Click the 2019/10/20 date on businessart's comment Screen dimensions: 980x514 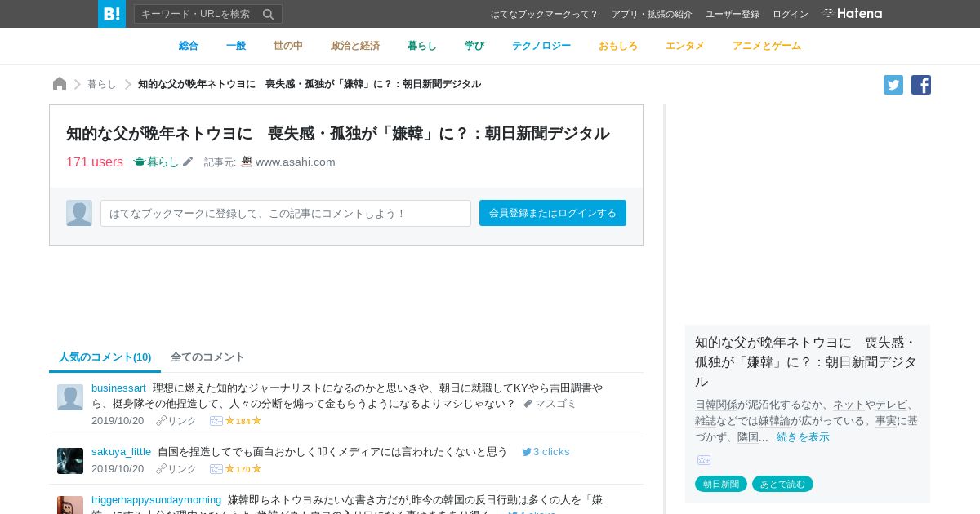[118, 421]
